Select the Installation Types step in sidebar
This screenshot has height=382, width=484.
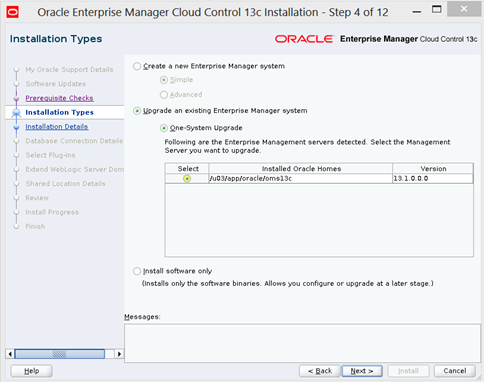pyautogui.click(x=59, y=112)
